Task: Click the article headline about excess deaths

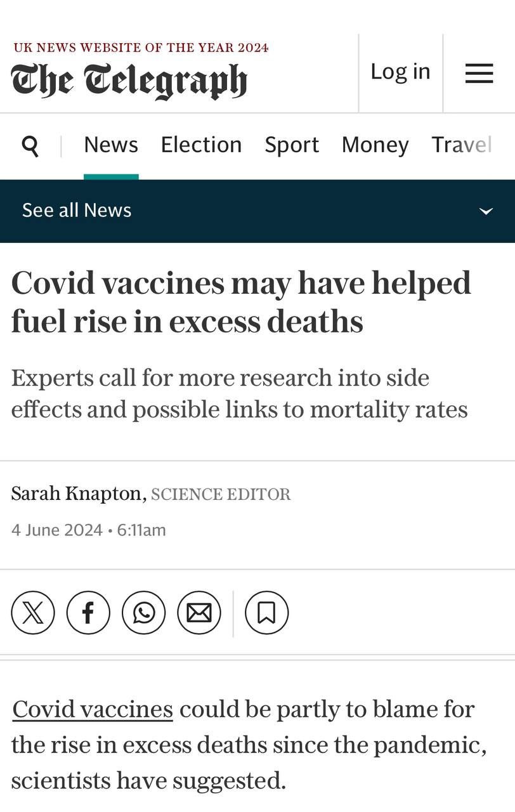Action: [241, 301]
